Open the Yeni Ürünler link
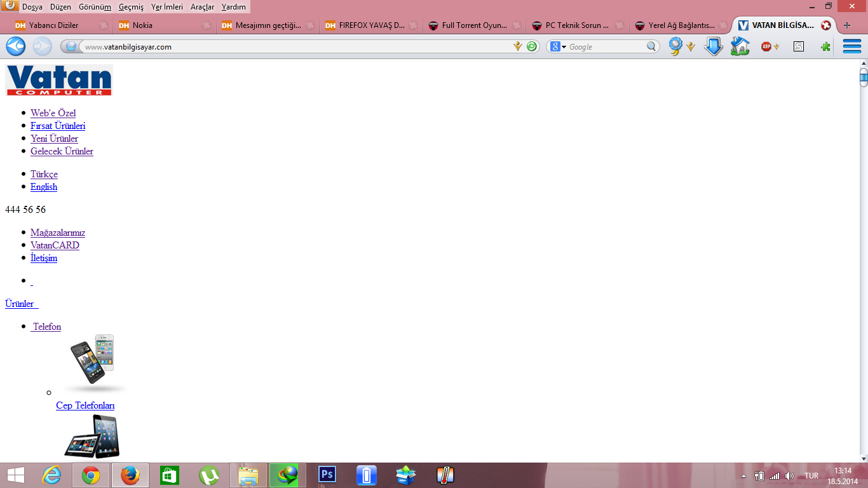Image resolution: width=868 pixels, height=488 pixels. pos(54,139)
